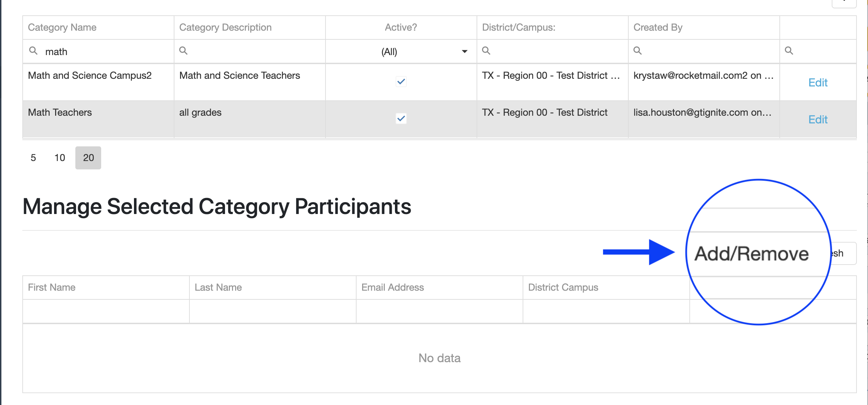Click the Add/Remove participants button
Viewport: 868px width, 405px height.
click(751, 253)
